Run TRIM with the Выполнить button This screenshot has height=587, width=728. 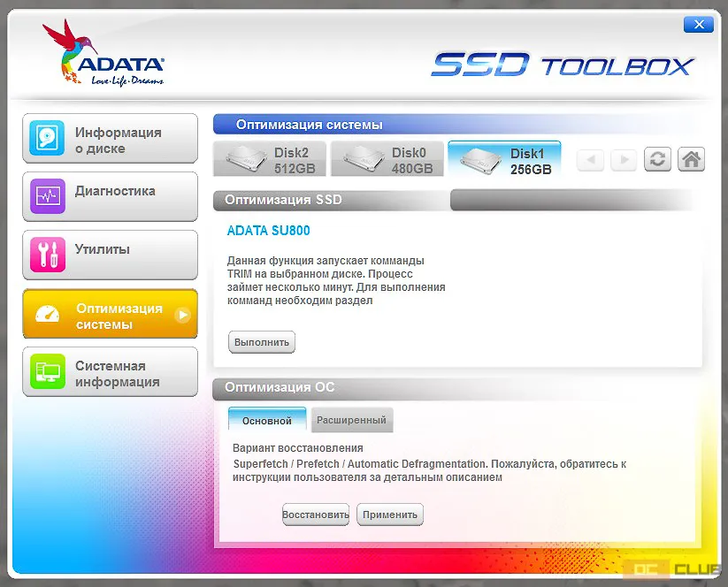[262, 342]
